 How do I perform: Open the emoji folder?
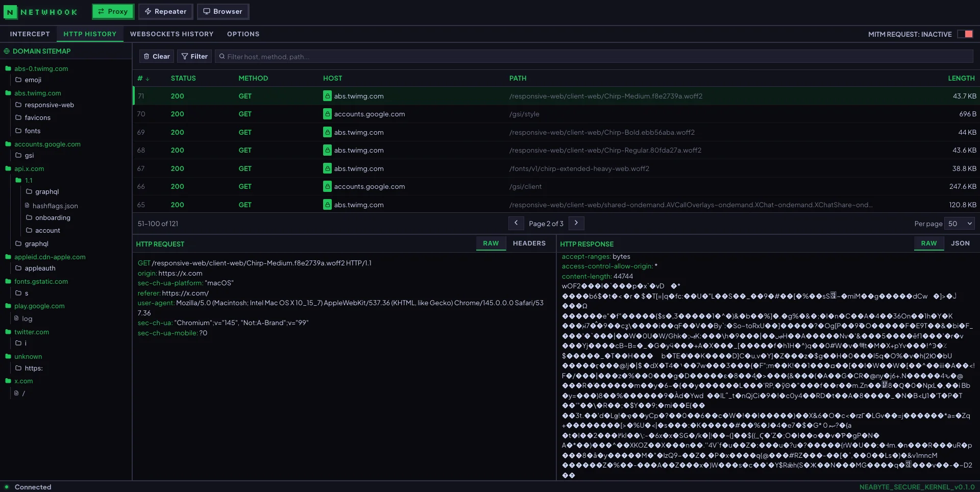pos(29,80)
